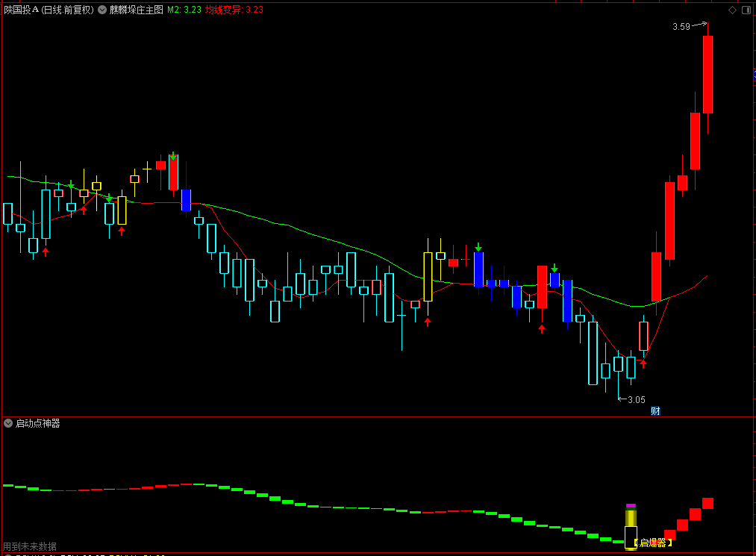
Task: Select the tallest red candle at 3.59 high
Action: click(707, 75)
